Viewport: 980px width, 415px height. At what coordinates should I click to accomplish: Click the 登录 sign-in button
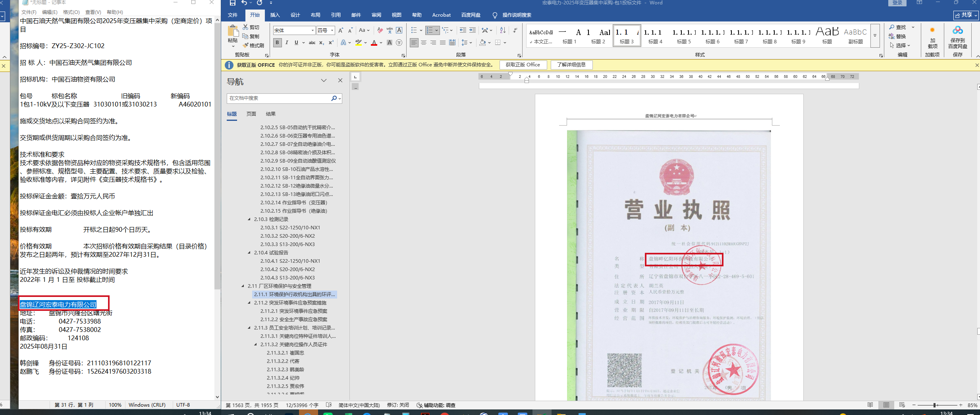pyautogui.click(x=897, y=3)
